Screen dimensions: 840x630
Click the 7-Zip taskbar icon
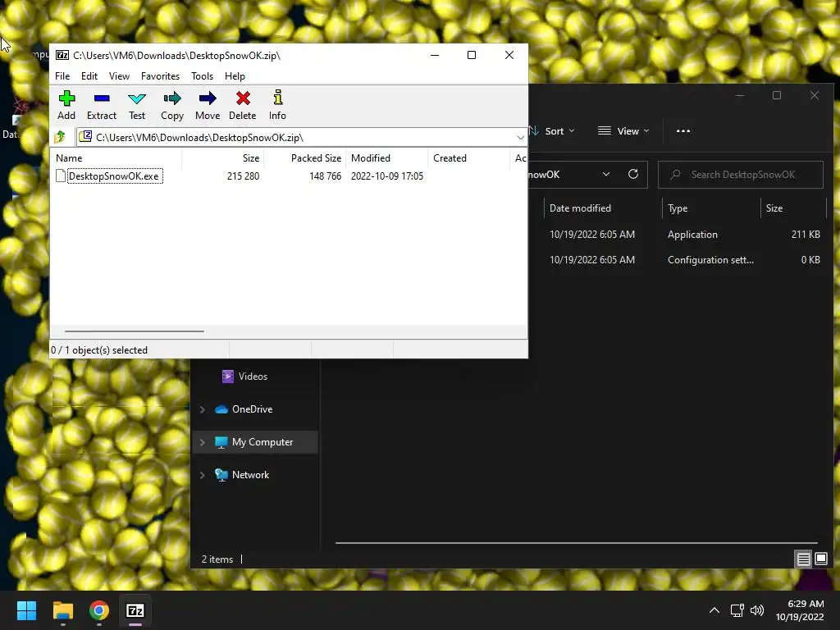coord(135,610)
